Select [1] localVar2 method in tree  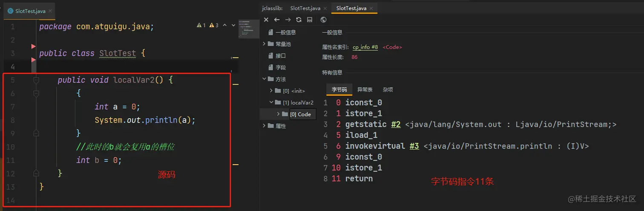(298, 103)
